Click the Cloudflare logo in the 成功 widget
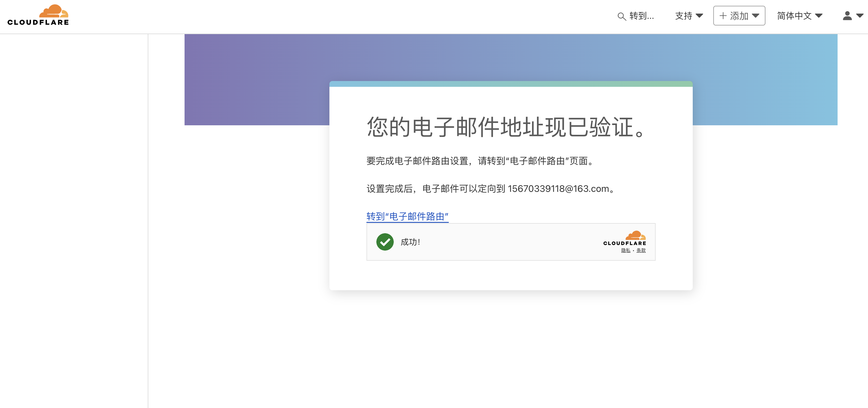 (625, 238)
